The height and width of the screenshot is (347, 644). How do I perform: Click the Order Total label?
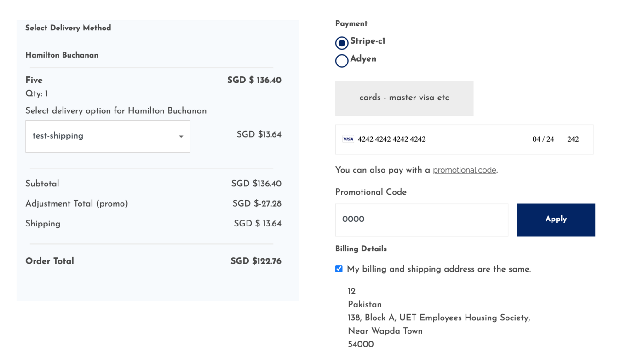click(50, 261)
